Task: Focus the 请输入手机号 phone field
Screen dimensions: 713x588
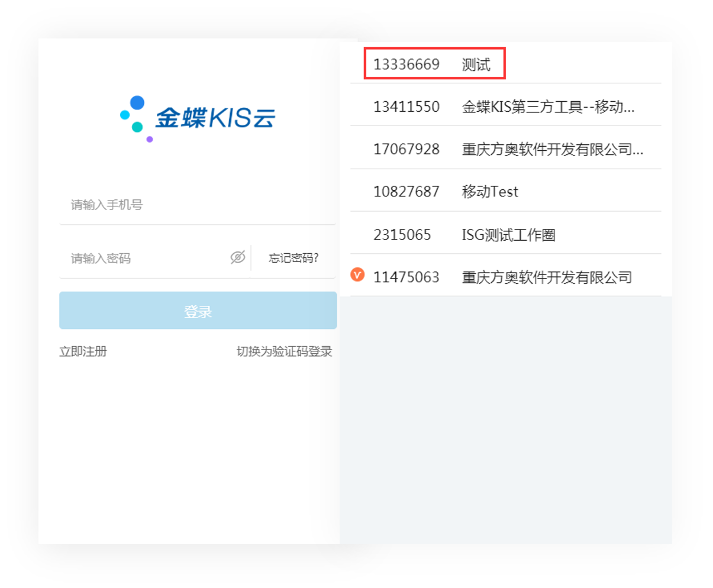Action: pyautogui.click(x=198, y=205)
